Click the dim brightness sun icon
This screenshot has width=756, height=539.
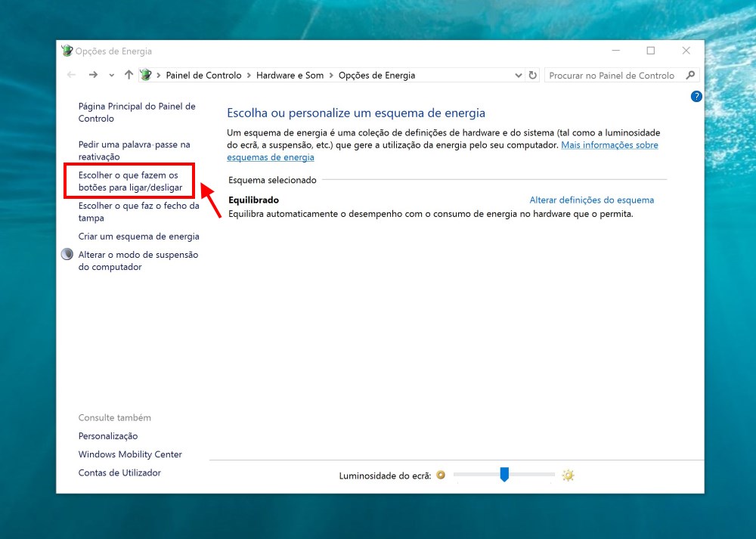pyautogui.click(x=441, y=475)
